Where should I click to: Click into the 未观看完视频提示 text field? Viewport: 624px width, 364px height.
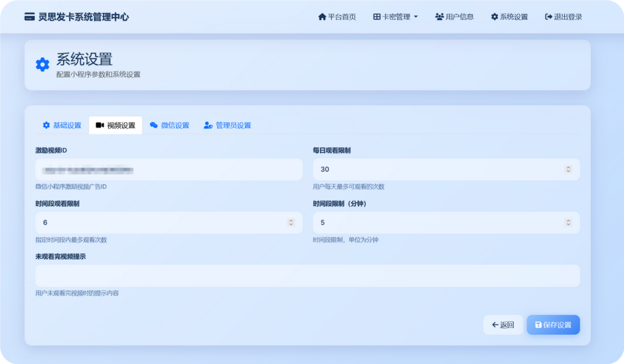click(307, 276)
